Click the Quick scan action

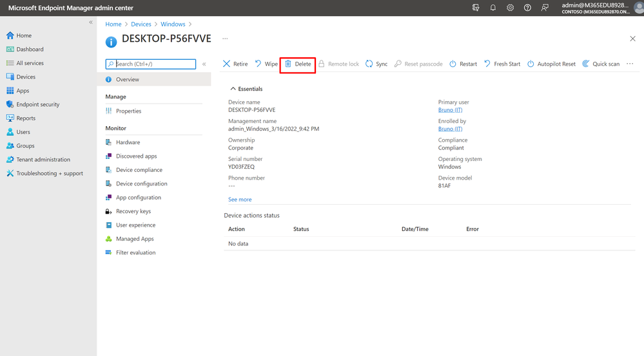[x=601, y=64]
